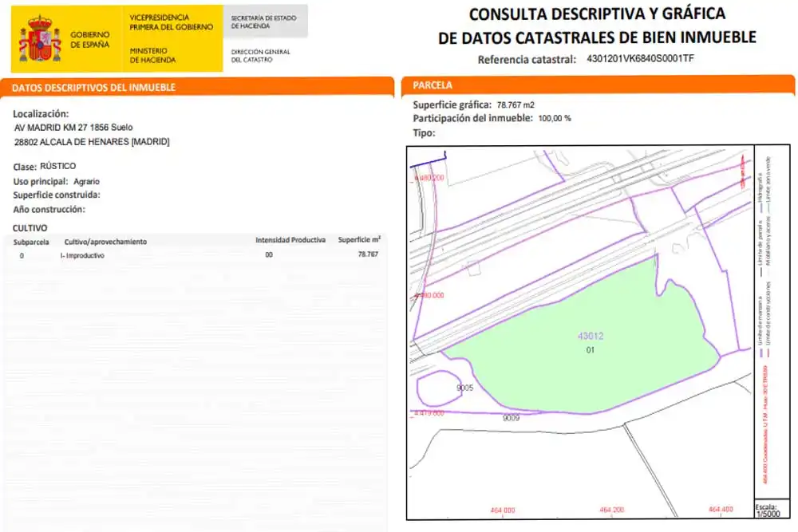Click the Escala 1/5000 box

pos(772,510)
